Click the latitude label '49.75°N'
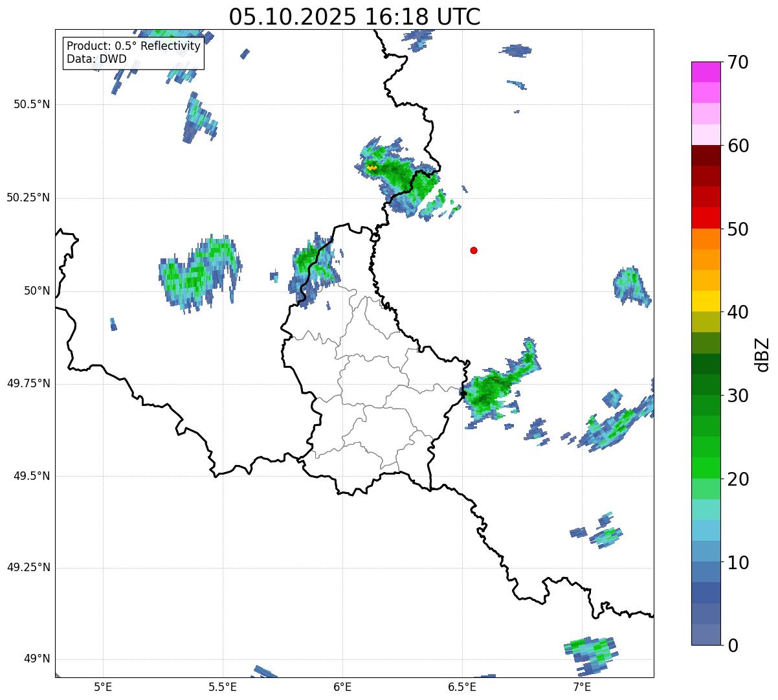The width and height of the screenshot is (778, 700). click(x=28, y=383)
